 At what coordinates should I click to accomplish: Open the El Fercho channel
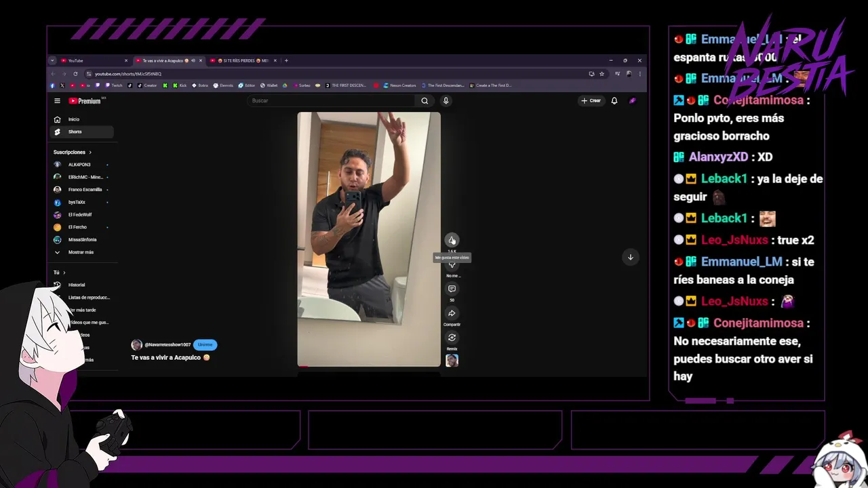pos(81,227)
